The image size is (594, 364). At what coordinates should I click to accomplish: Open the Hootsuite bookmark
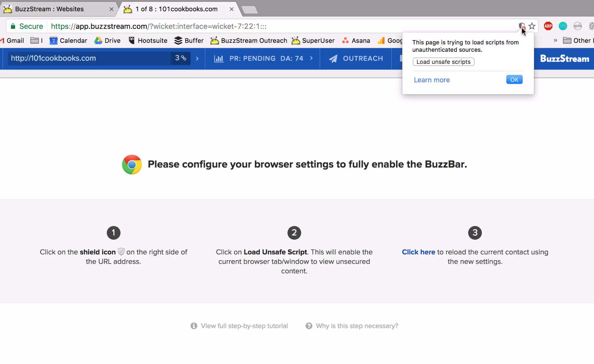(148, 40)
